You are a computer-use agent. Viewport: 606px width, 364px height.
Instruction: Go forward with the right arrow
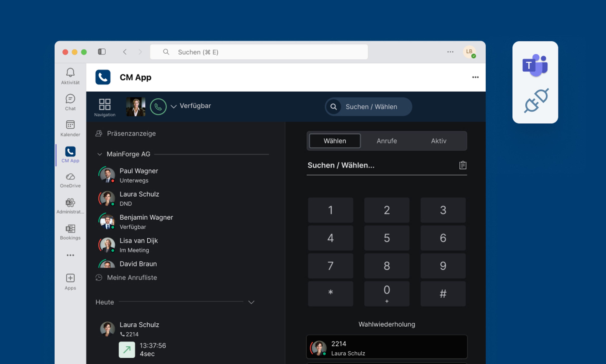140,52
